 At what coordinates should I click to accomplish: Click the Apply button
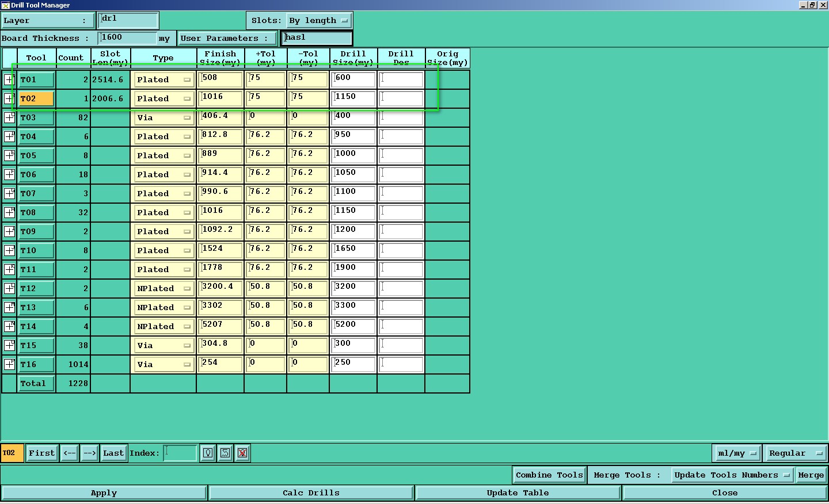104,492
